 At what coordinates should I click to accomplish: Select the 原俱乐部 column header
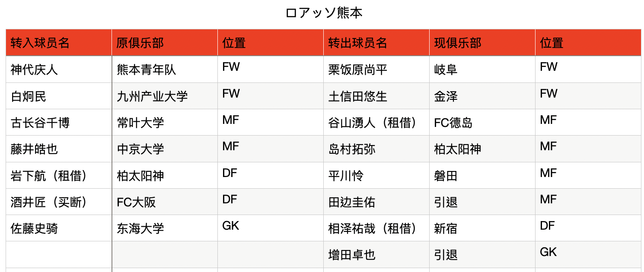coord(165,43)
